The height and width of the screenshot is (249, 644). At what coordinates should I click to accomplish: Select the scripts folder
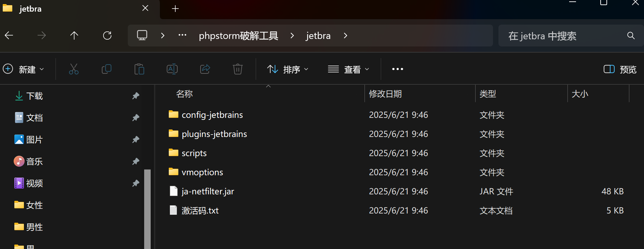tap(194, 153)
